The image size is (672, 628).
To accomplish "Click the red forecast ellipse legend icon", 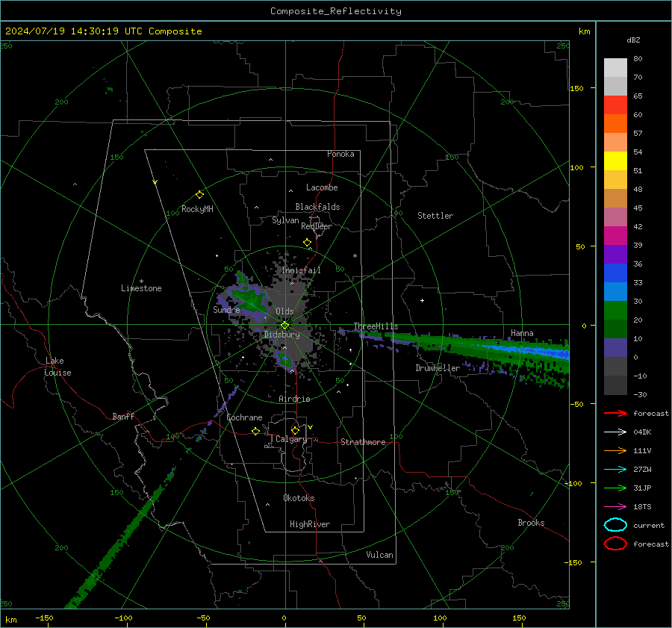I will point(615,544).
